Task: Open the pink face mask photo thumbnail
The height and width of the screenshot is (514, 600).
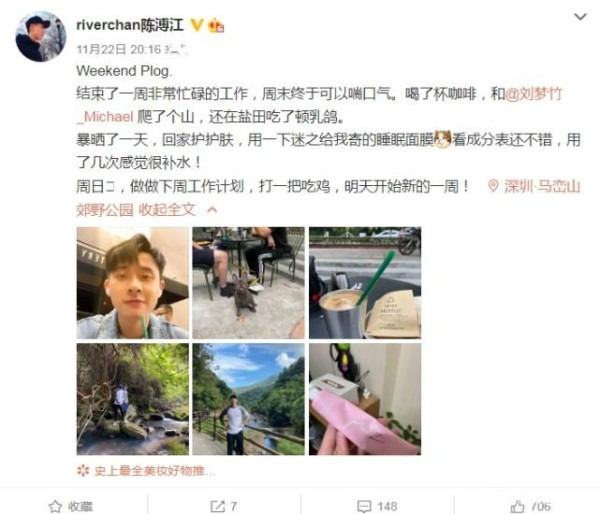Action: tap(365, 399)
